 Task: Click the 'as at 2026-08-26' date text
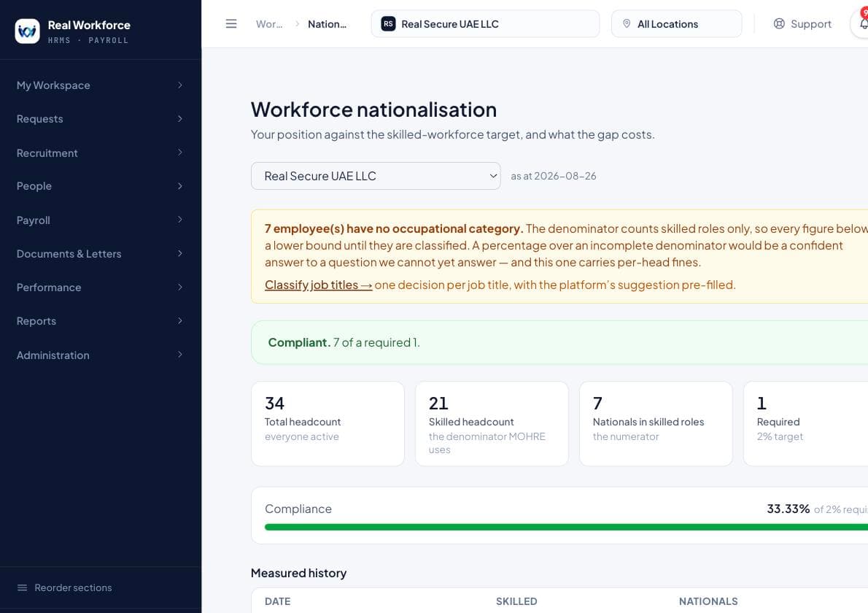pyautogui.click(x=554, y=176)
